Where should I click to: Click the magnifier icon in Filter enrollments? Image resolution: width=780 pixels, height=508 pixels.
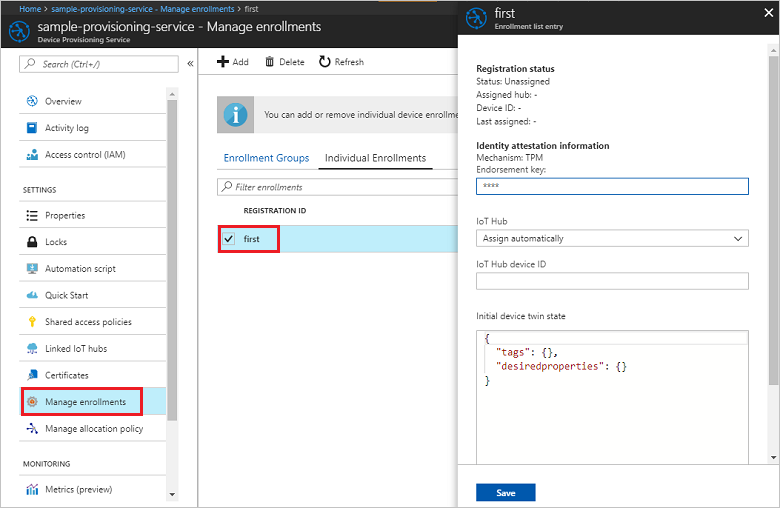tap(227, 187)
